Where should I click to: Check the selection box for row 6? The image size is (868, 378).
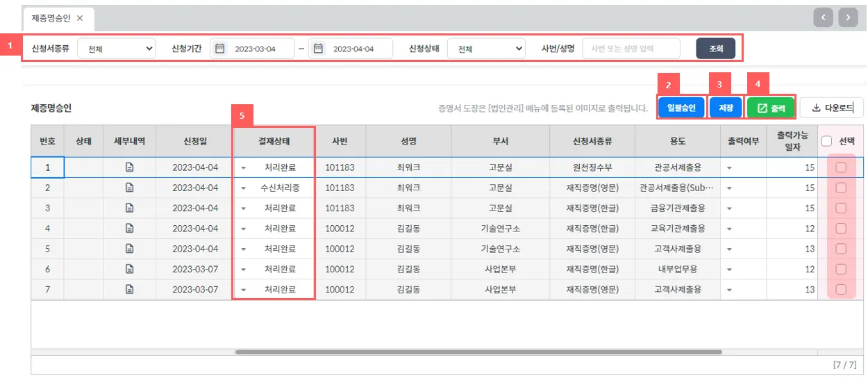coord(841,269)
